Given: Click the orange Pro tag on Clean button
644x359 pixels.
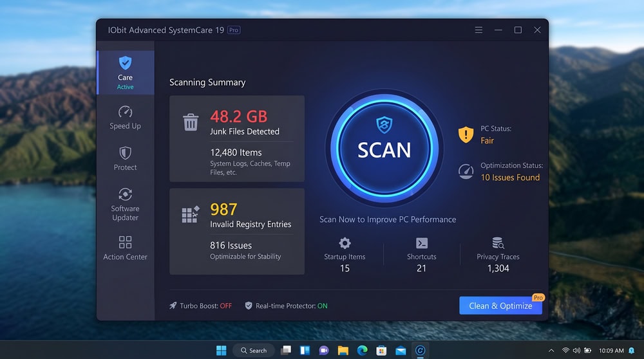Looking at the screenshot, I should coord(538,297).
